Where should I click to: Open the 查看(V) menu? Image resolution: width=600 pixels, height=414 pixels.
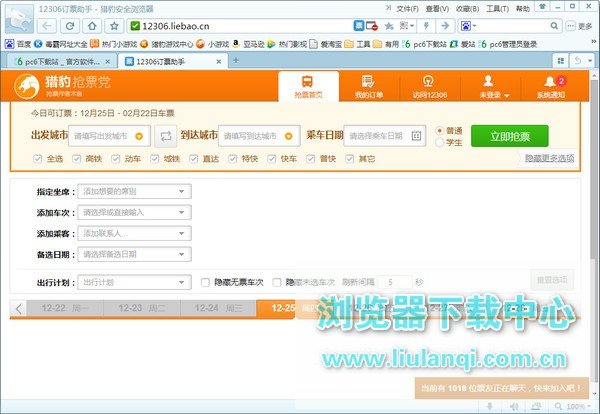click(437, 8)
